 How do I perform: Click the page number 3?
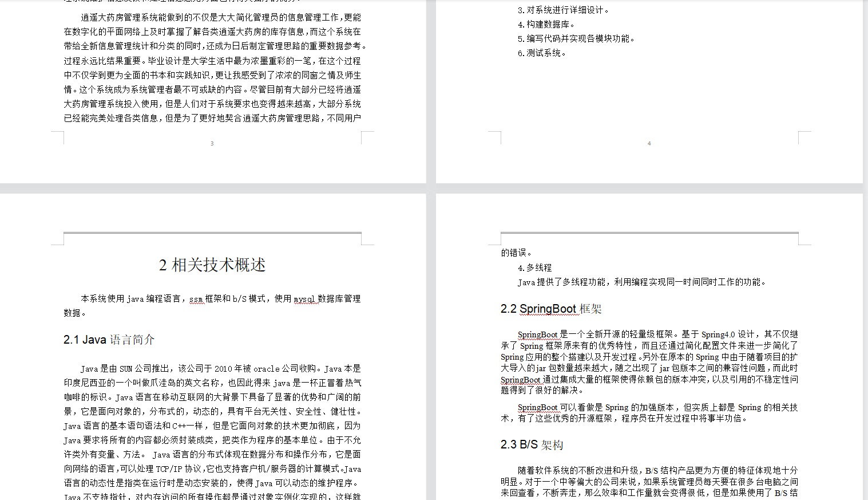[212, 143]
